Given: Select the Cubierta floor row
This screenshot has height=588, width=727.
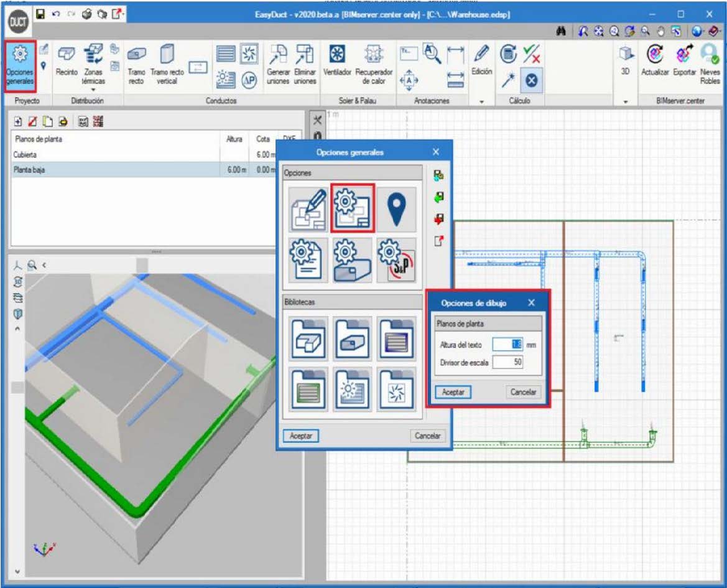Looking at the screenshot, I should point(112,154).
